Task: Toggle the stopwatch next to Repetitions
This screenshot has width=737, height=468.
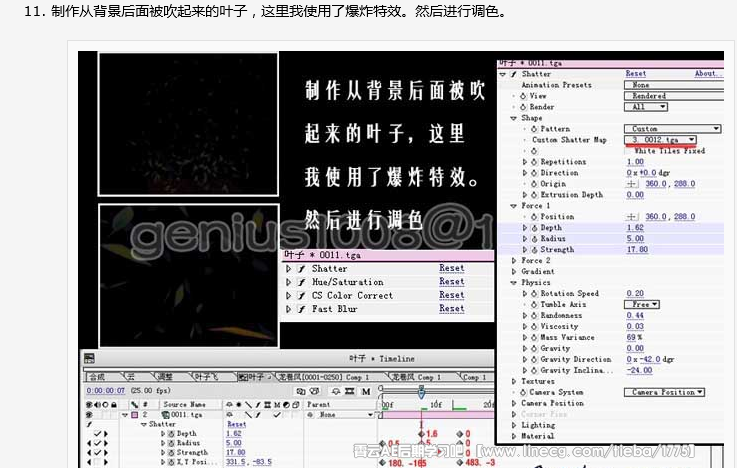Action: click(x=534, y=162)
